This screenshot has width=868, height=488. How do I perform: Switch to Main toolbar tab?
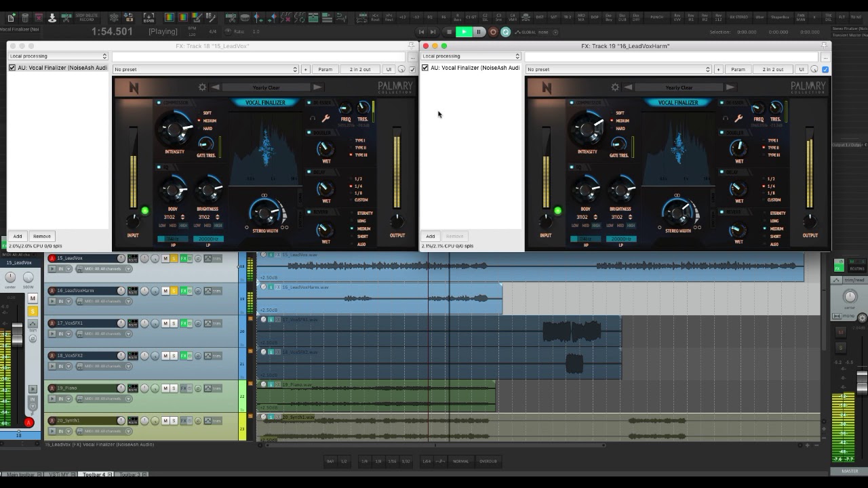[23, 474]
